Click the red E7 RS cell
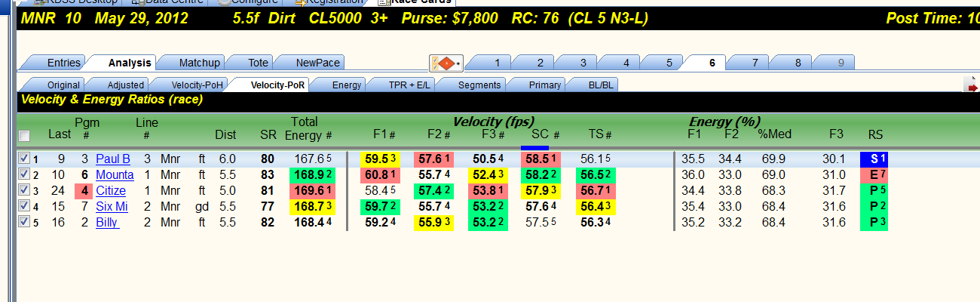This screenshot has width=980, height=302. pos(874,175)
